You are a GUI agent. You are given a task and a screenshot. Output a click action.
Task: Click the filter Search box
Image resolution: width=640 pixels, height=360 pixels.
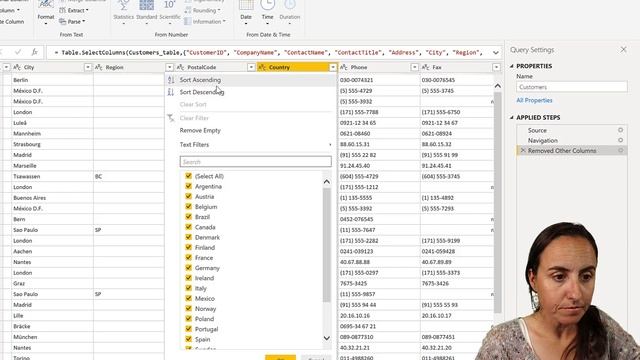[256, 162]
